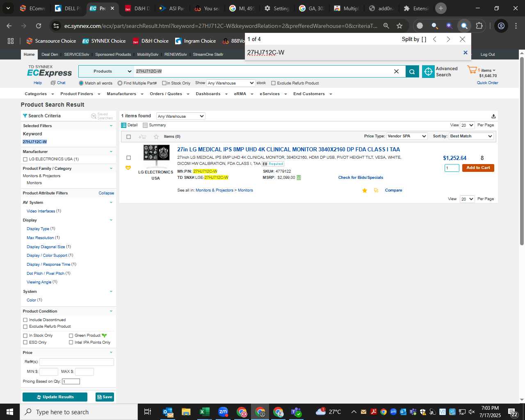Switch to Sponsored Products tab
This screenshot has width=525, height=420.
click(x=113, y=55)
